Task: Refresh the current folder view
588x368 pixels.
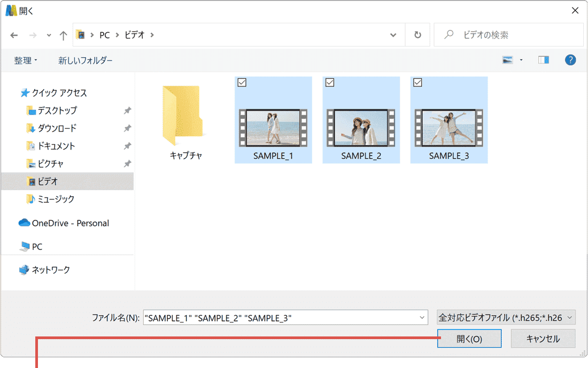Action: pyautogui.click(x=417, y=34)
